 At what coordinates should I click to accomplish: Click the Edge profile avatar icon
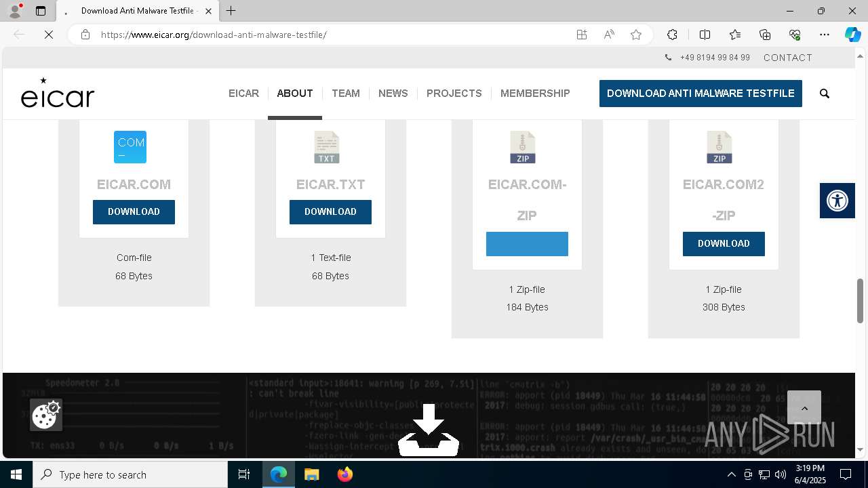(15, 11)
